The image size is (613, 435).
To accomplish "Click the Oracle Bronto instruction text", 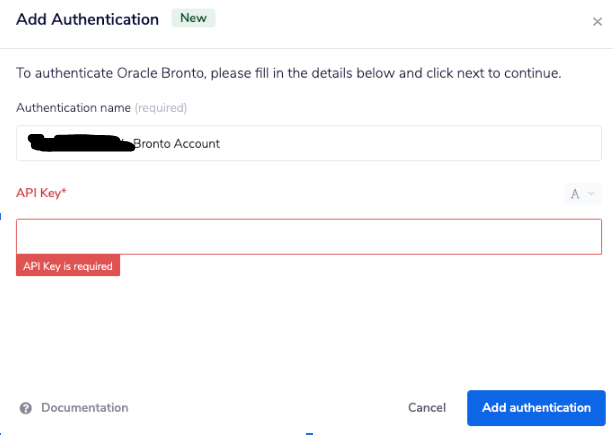I will coord(289,73).
